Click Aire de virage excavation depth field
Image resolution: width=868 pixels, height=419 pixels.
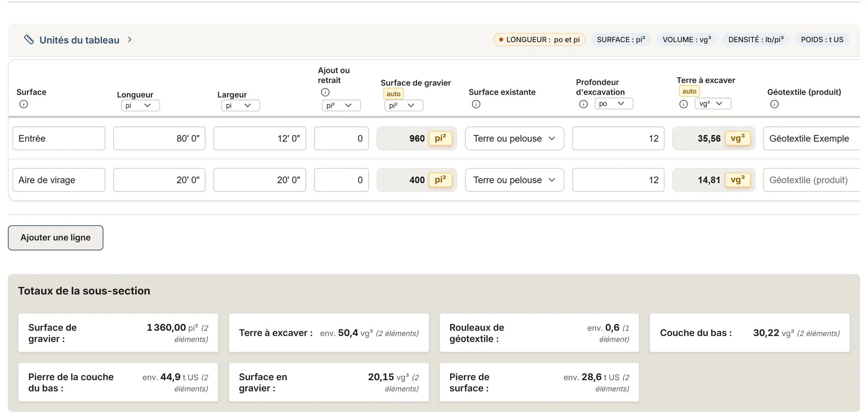(618, 180)
